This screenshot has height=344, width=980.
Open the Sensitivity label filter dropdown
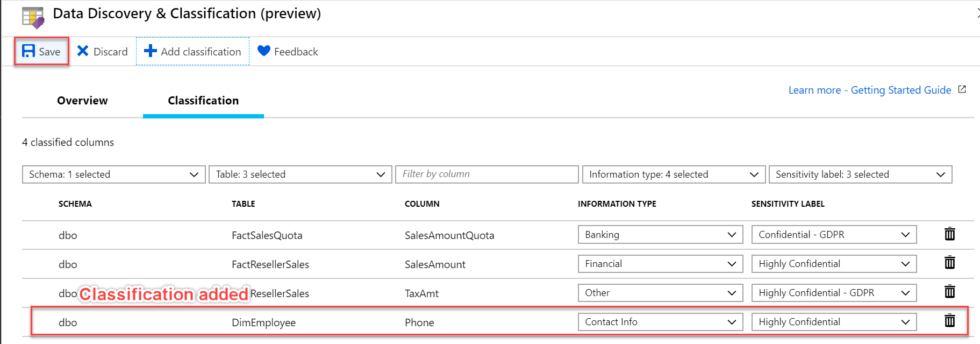pyautogui.click(x=860, y=174)
